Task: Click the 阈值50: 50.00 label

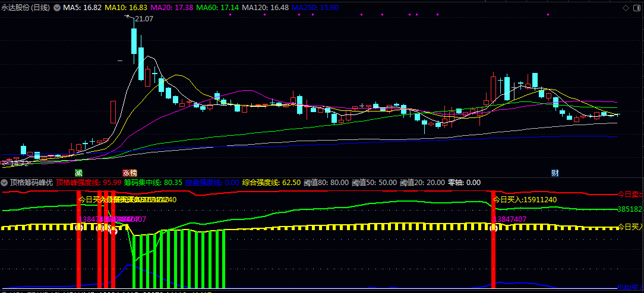Action: pos(374,182)
